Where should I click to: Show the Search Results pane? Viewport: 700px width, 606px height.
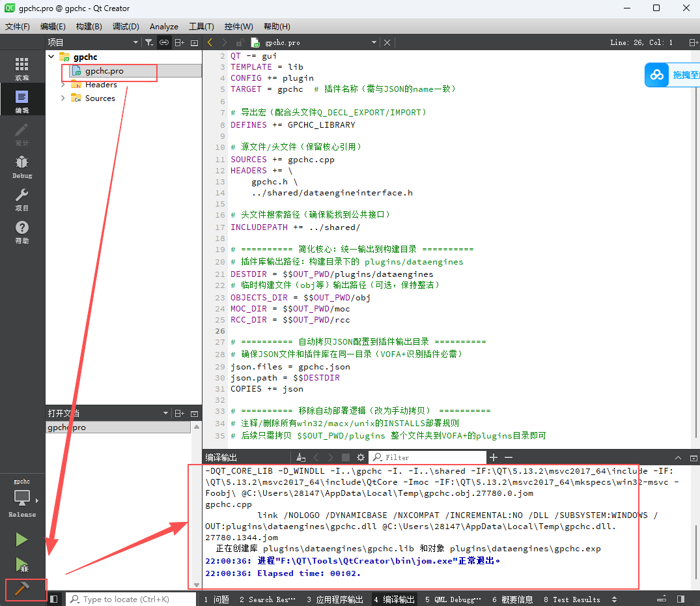(x=267, y=599)
